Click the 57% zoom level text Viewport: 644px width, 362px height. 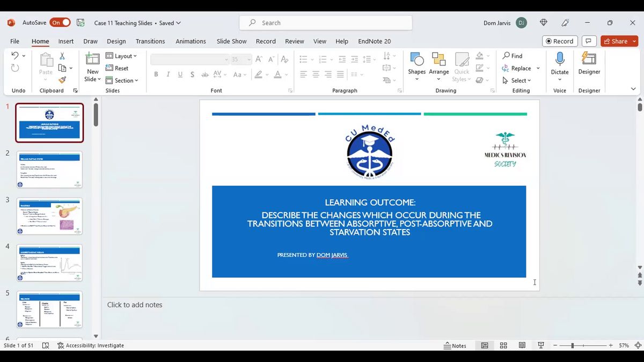point(624,345)
